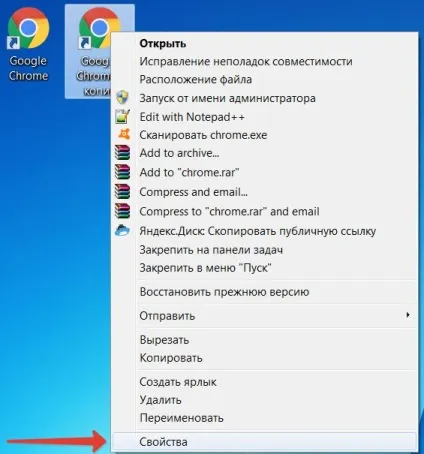Choose Восстановить прежнюю версию
This screenshot has height=454, width=424.
[x=265, y=292]
